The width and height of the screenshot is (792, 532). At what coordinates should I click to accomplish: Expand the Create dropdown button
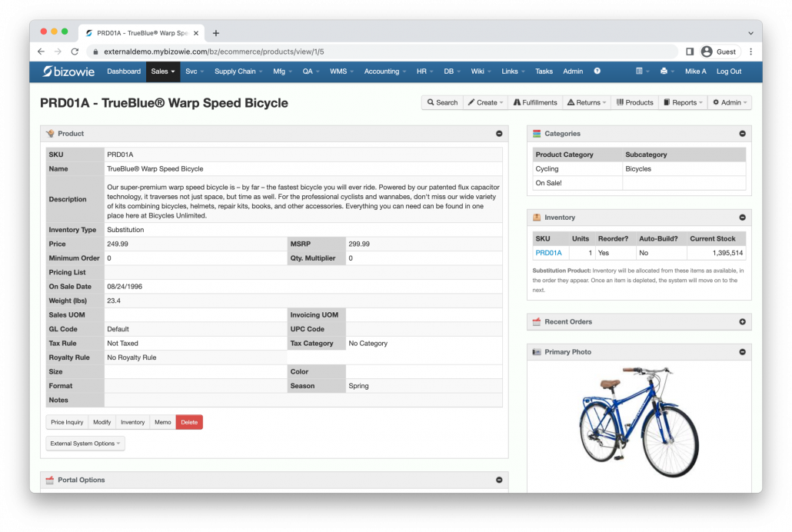pos(485,102)
